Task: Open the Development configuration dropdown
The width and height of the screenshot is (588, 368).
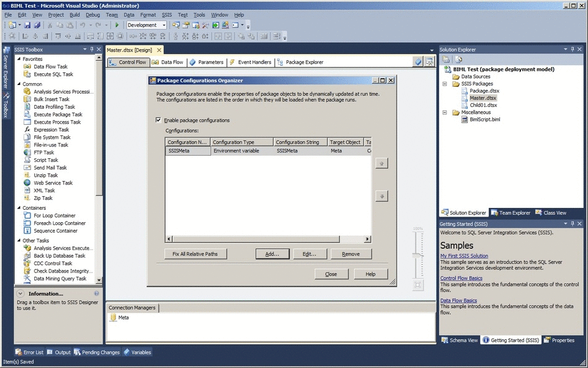Action: (x=164, y=25)
